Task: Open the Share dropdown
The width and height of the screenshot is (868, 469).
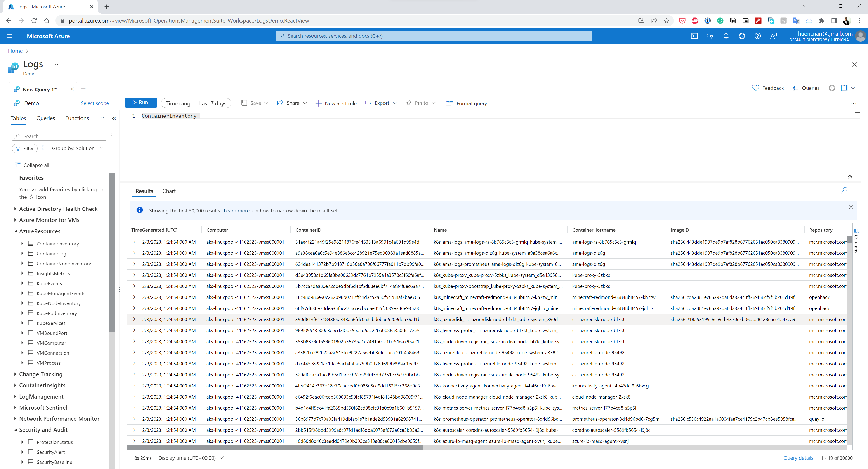Action: tap(292, 103)
